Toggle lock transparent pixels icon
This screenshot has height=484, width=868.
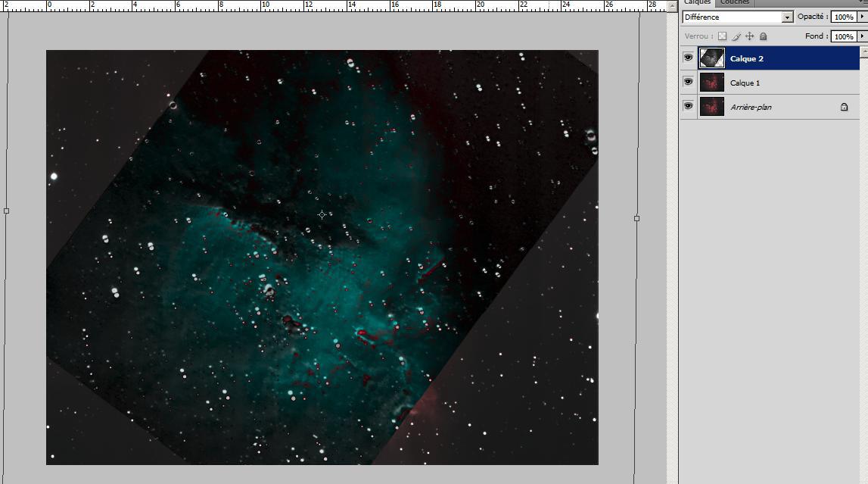(x=723, y=36)
